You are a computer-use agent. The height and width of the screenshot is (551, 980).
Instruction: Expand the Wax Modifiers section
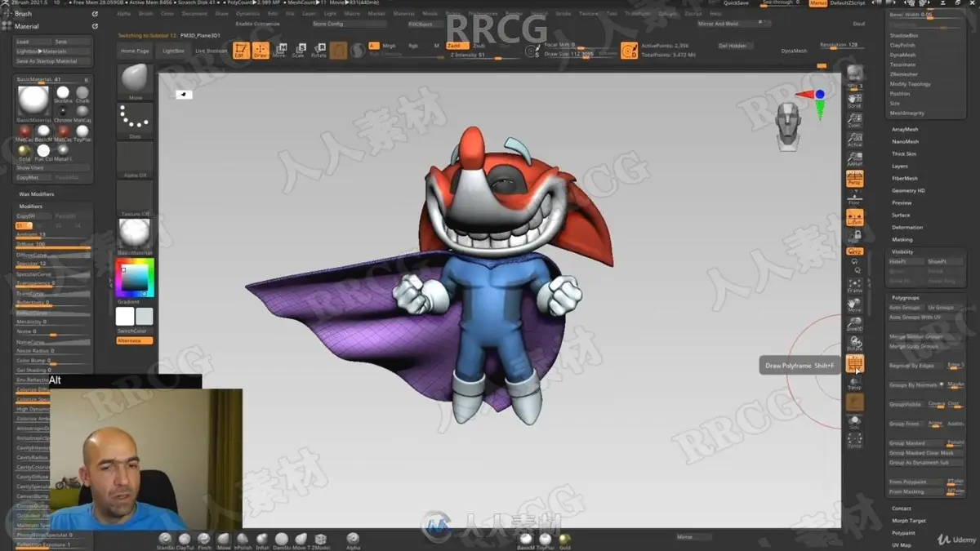[x=37, y=194]
